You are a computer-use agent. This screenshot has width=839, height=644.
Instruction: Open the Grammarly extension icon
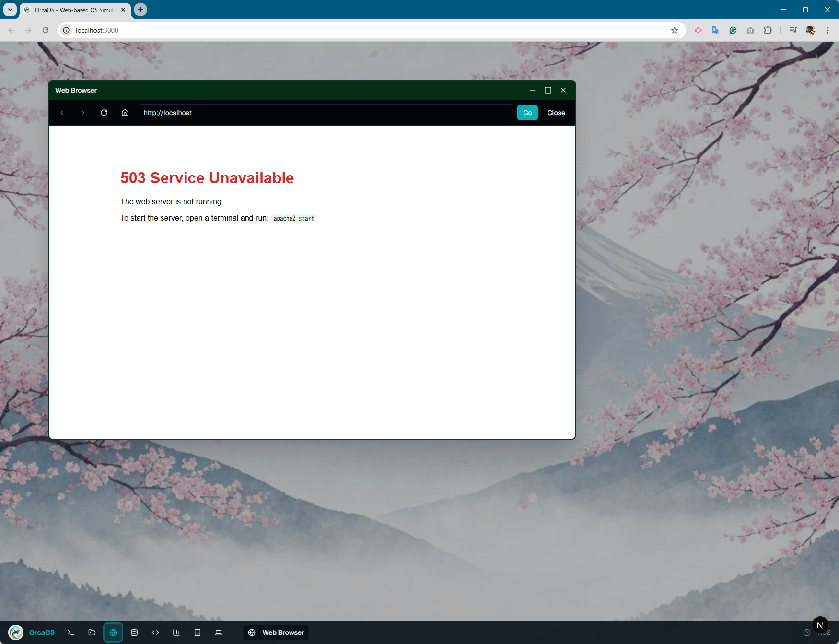click(733, 30)
